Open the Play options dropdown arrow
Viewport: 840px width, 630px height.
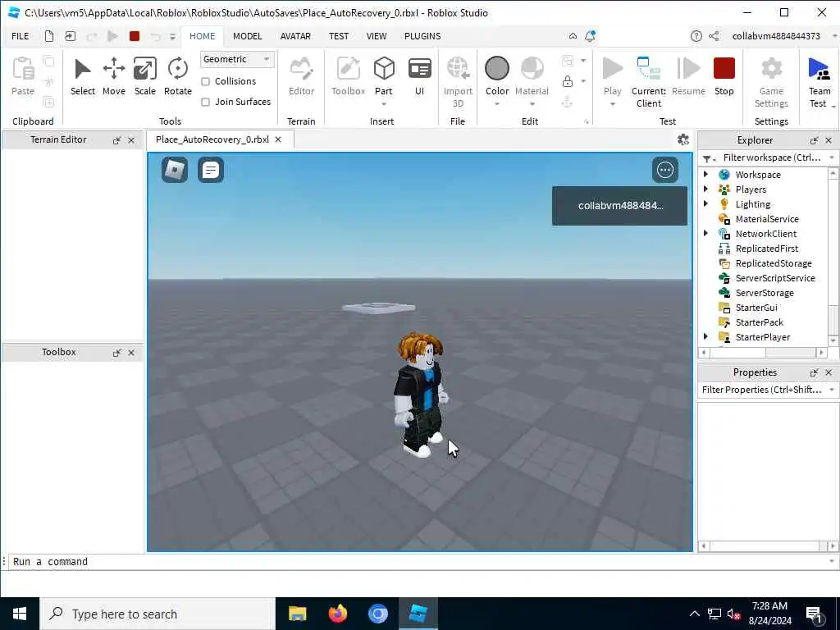click(612, 104)
